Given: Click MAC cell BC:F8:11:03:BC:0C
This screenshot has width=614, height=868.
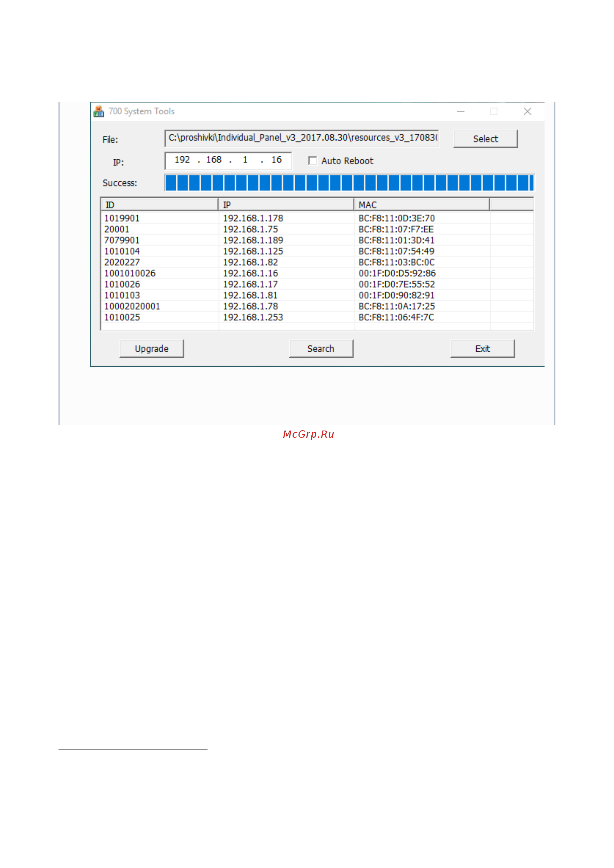Looking at the screenshot, I should tap(397, 262).
